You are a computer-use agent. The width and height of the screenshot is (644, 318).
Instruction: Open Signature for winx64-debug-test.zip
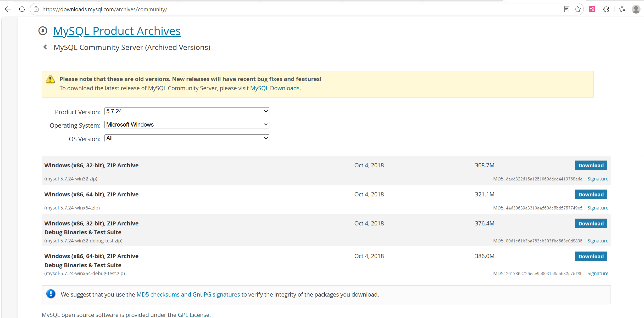pyautogui.click(x=598, y=274)
